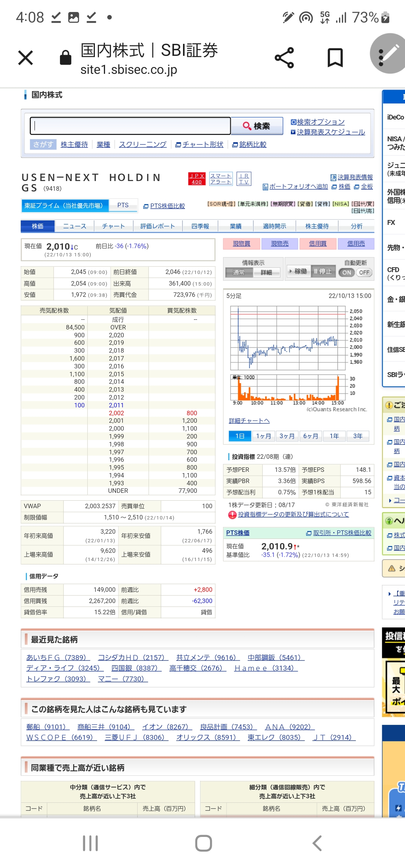Open the 株主優待 search link

point(74,144)
